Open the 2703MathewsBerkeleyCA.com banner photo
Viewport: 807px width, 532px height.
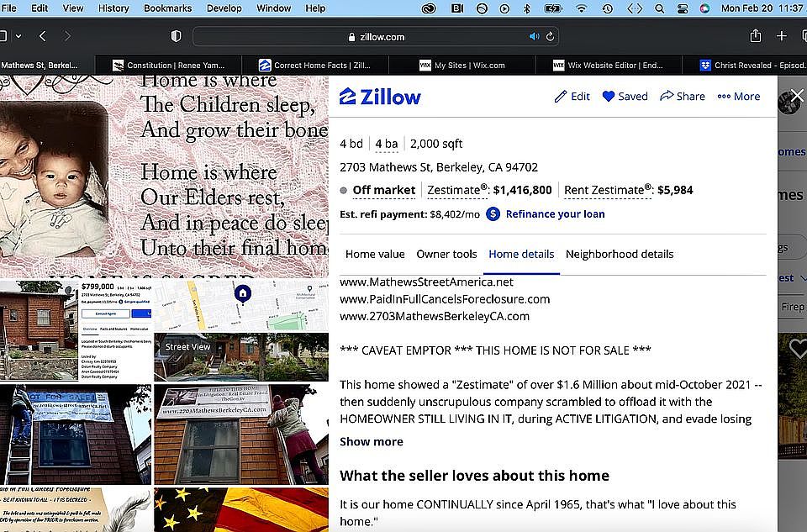point(241,435)
